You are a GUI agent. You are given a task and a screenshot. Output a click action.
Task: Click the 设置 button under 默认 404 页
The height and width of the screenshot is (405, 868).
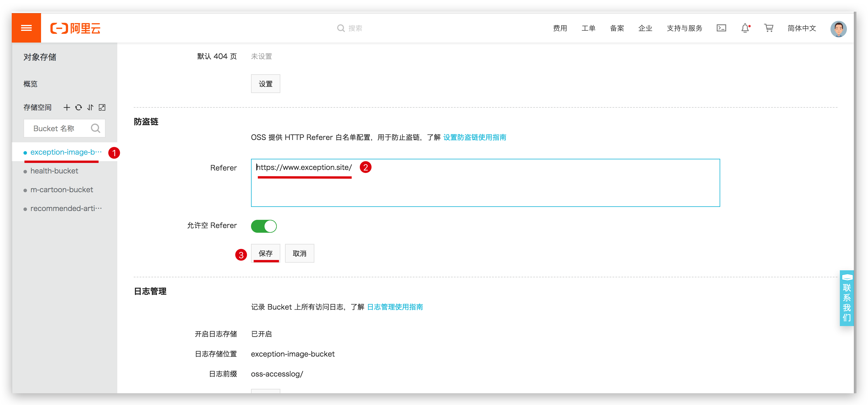pos(265,84)
